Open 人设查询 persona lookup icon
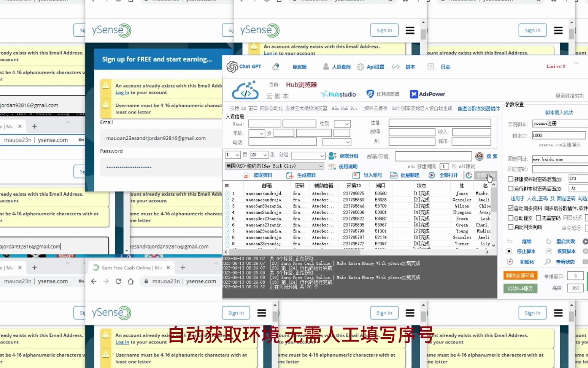The width and height of the screenshot is (588, 368). point(326,66)
